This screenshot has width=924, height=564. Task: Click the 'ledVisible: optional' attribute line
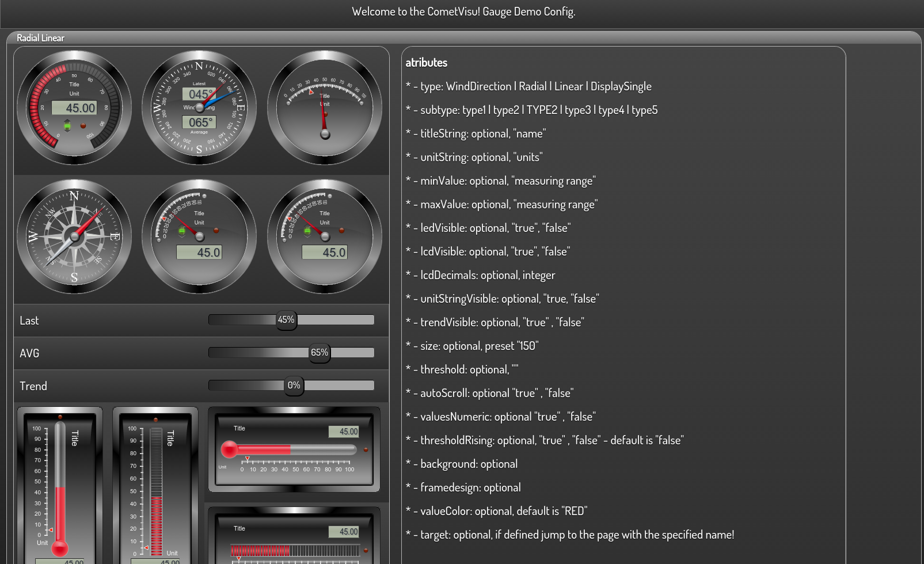point(488,228)
